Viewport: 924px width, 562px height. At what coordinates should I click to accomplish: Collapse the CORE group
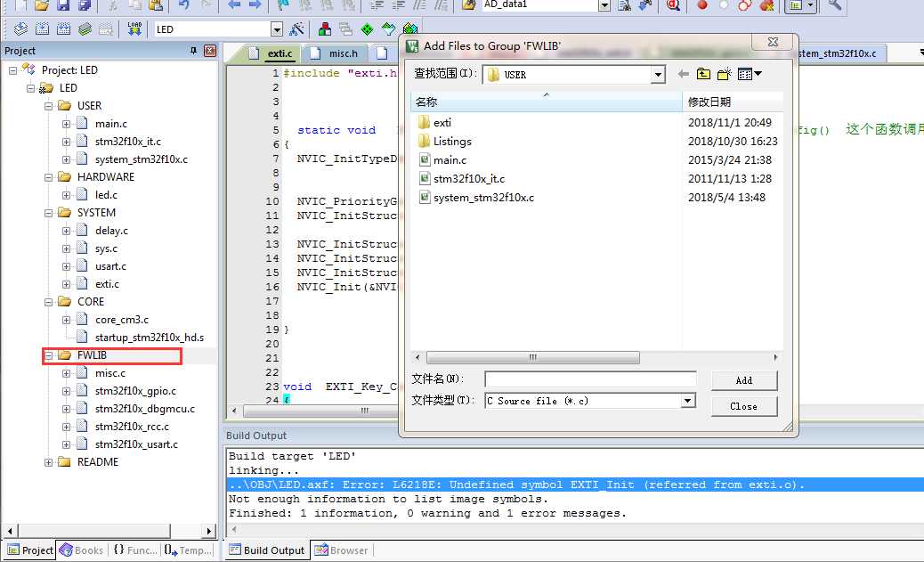(x=48, y=302)
